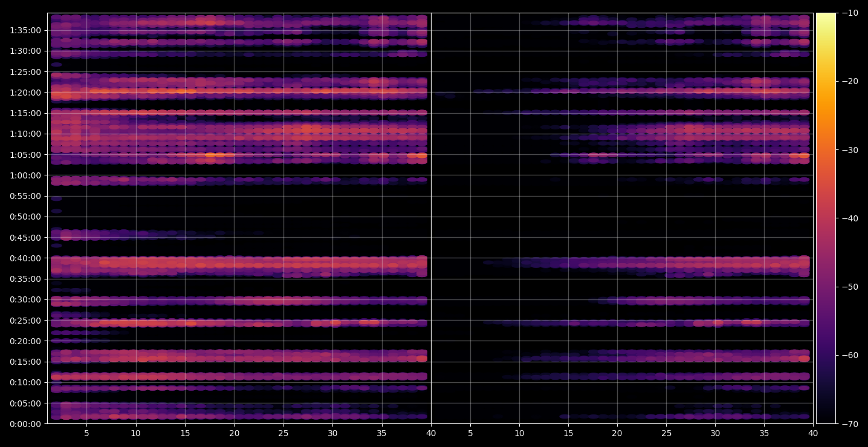The image size is (868, 447).
Task: Click the 0:50:00 time axis label
Action: pos(25,217)
